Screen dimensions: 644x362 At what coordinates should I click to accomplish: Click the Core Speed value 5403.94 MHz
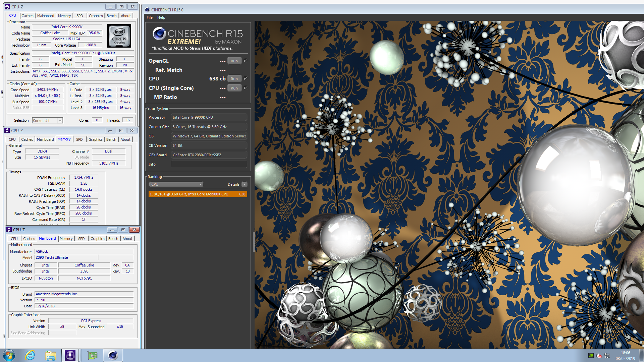pyautogui.click(x=48, y=89)
